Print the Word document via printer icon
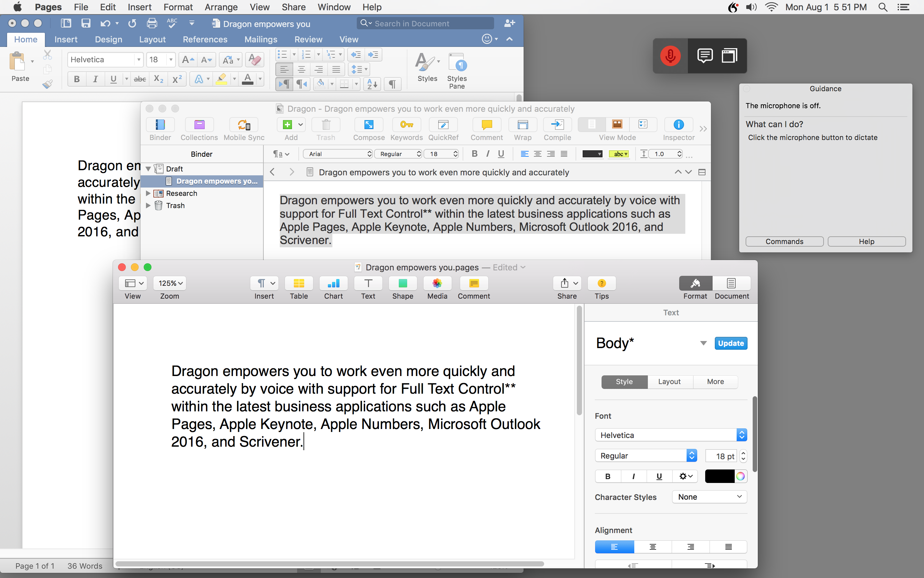Screen dimensions: 924x578 [x=152, y=23]
